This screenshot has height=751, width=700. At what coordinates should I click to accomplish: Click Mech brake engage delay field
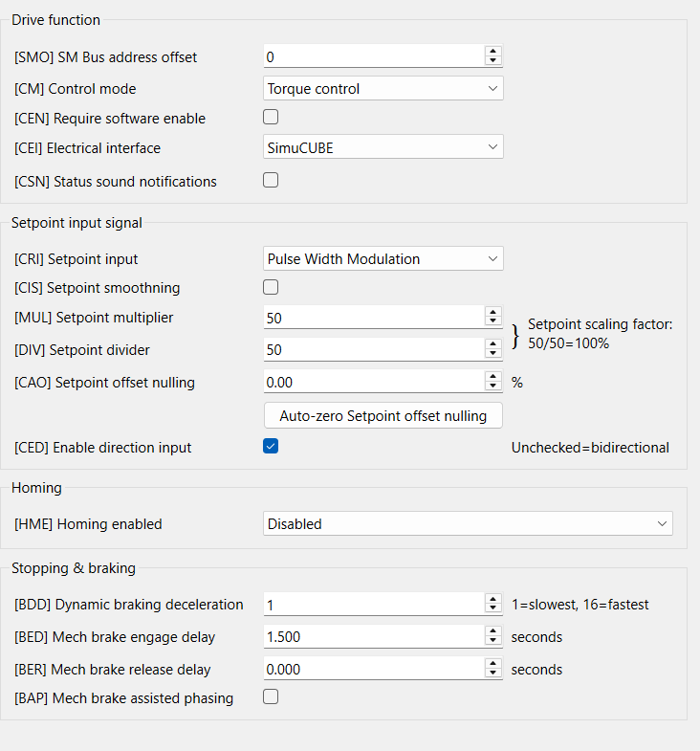coord(373,637)
